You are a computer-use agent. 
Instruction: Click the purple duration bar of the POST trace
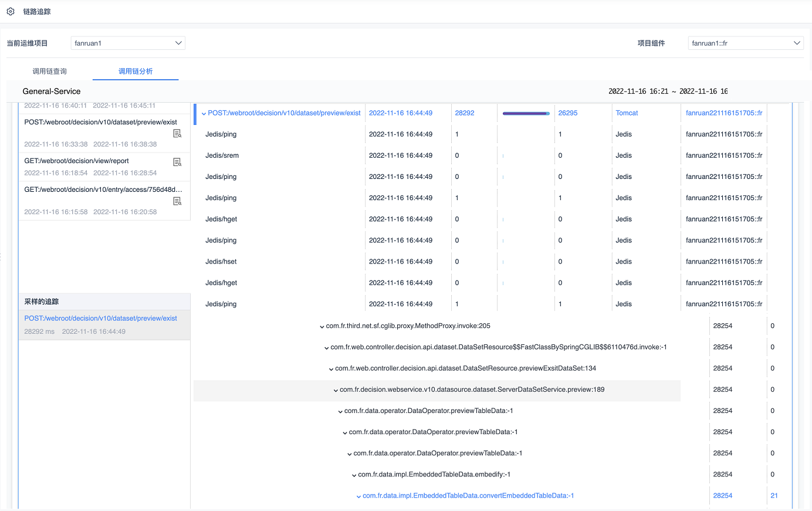tap(526, 113)
